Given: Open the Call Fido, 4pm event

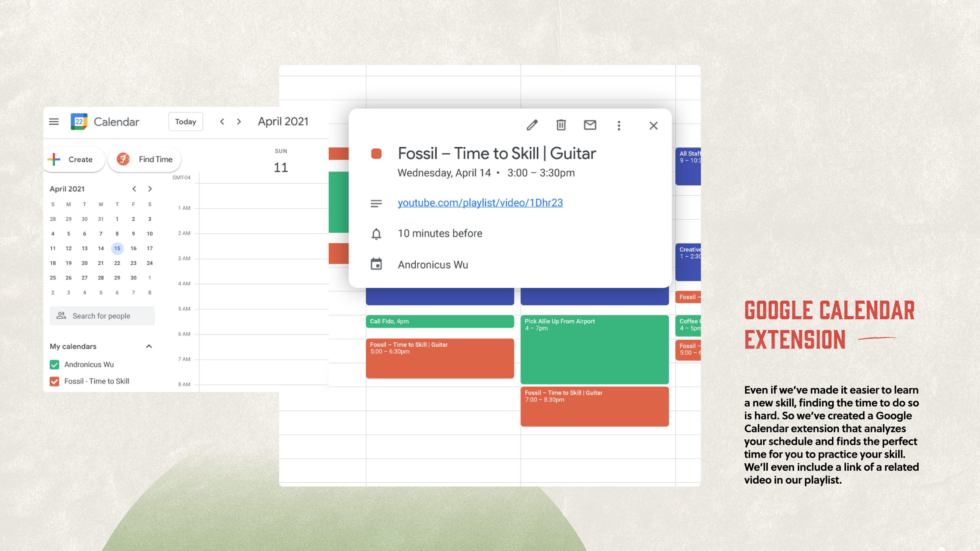Looking at the screenshot, I should tap(440, 321).
